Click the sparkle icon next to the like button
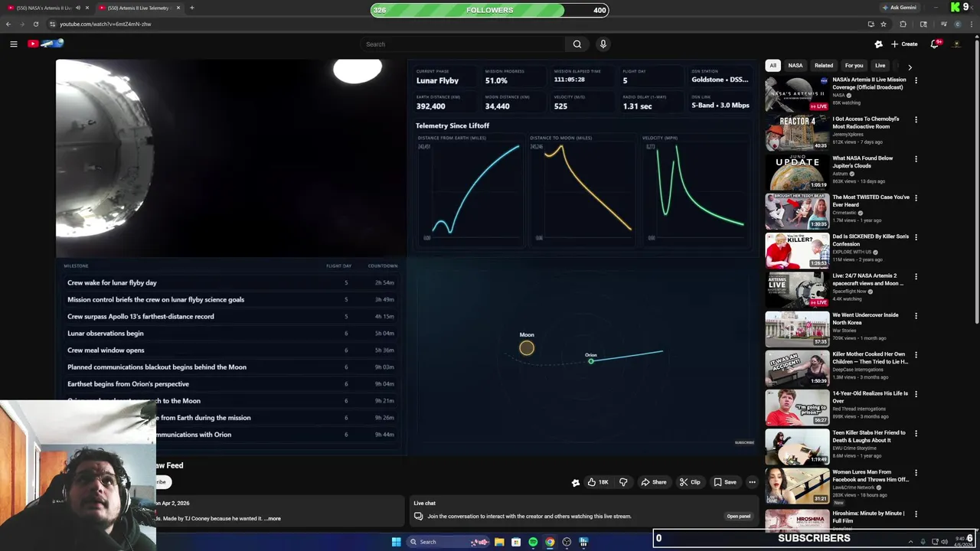 (x=576, y=482)
